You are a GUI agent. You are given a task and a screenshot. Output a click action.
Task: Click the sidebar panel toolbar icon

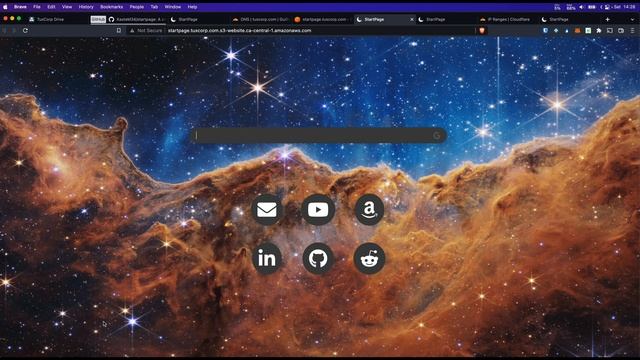pyautogui.click(x=609, y=31)
